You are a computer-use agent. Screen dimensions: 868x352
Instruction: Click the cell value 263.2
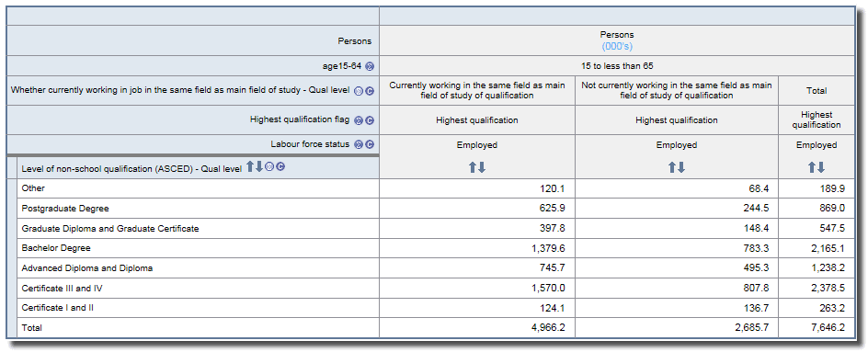tap(832, 308)
